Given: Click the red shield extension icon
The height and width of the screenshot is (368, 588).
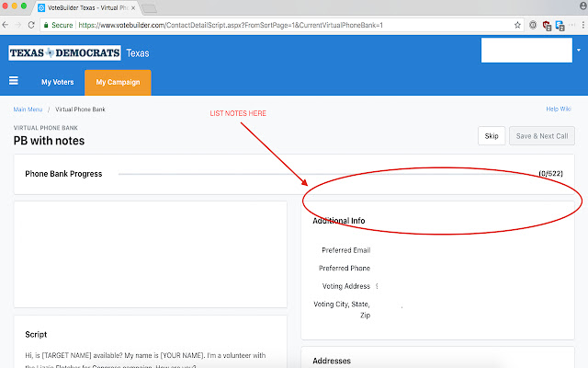Looking at the screenshot, I should 547,26.
